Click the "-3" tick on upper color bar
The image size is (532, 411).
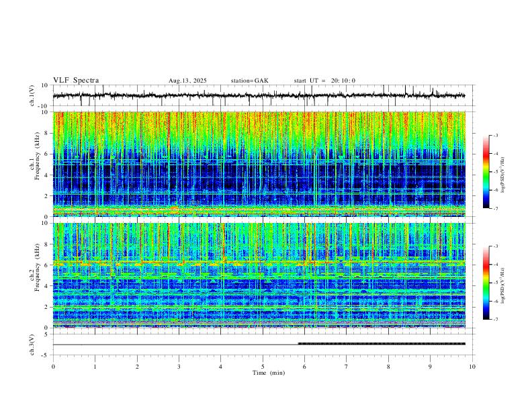[496, 135]
